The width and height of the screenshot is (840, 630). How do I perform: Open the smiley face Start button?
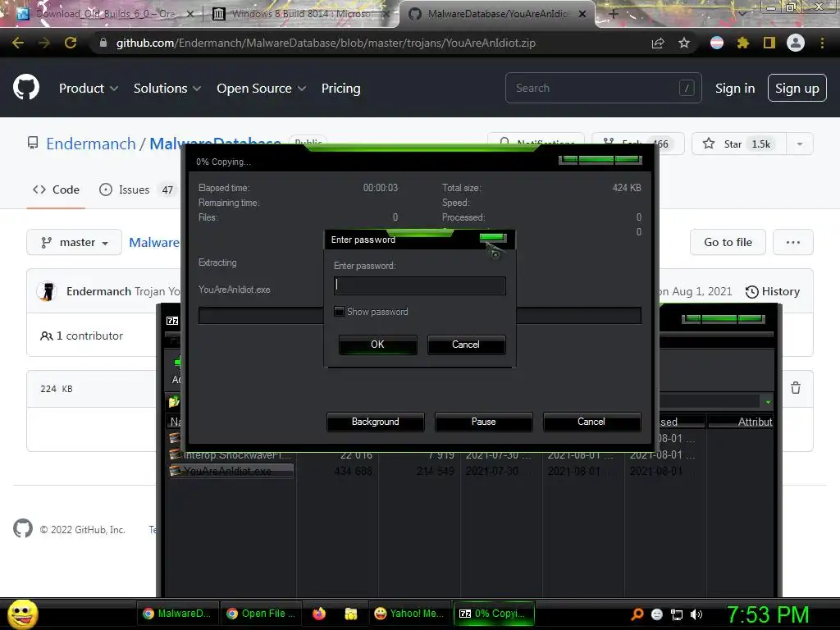[x=22, y=614]
